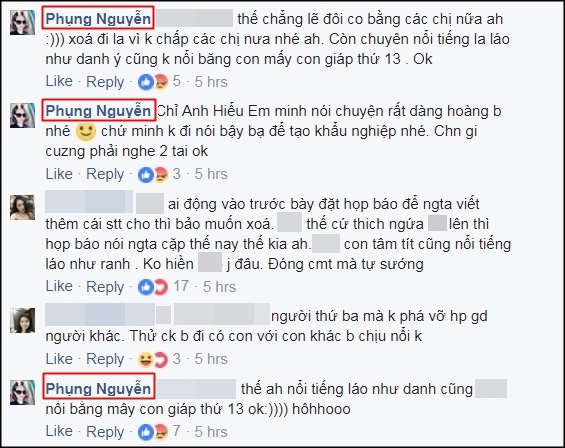
Task: Click the avatar of the 'họp báo' commenter
Action: tap(23, 207)
